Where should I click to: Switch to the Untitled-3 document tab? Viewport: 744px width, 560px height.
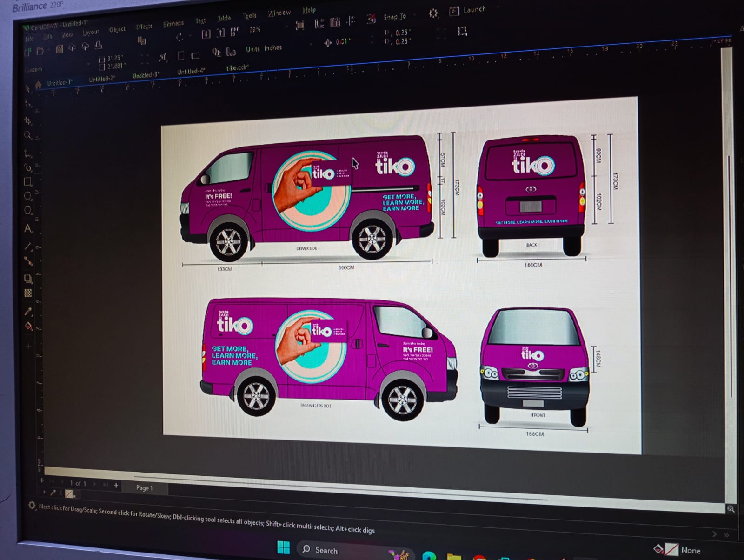pyautogui.click(x=146, y=75)
